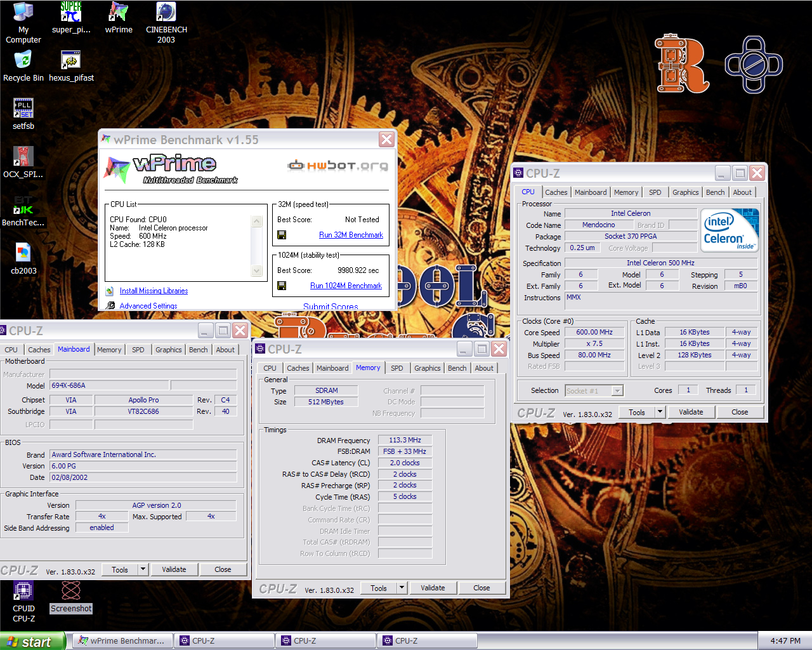
Task: Click Close button in right CPU-Z window
Action: tap(740, 412)
